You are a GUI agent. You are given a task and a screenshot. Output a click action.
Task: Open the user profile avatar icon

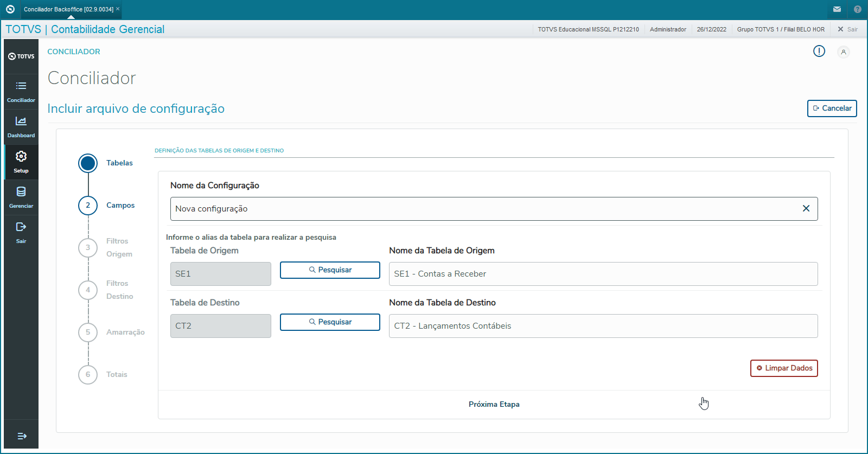click(844, 52)
